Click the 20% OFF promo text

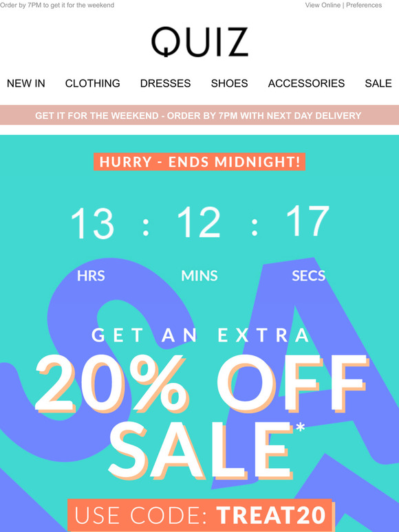(202, 384)
